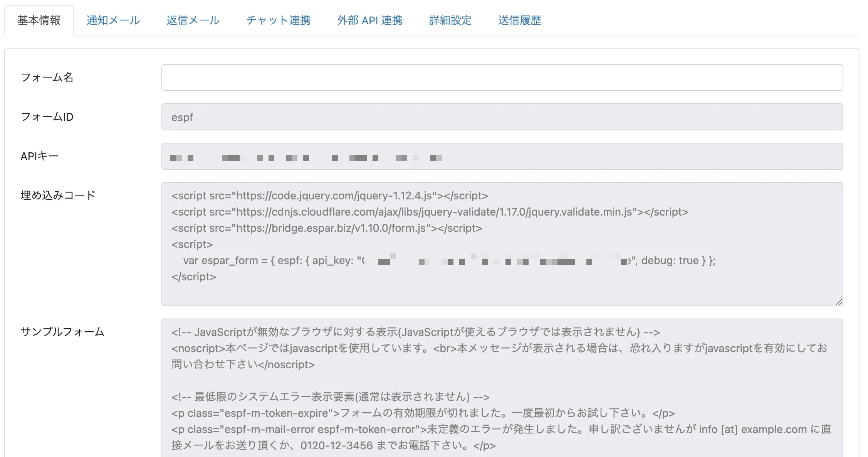
Task: Click the フォーム名 input field
Action: point(502,78)
